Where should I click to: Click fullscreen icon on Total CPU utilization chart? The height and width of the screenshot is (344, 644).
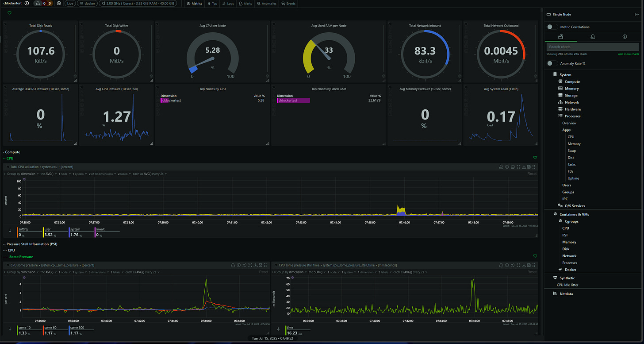click(518, 167)
